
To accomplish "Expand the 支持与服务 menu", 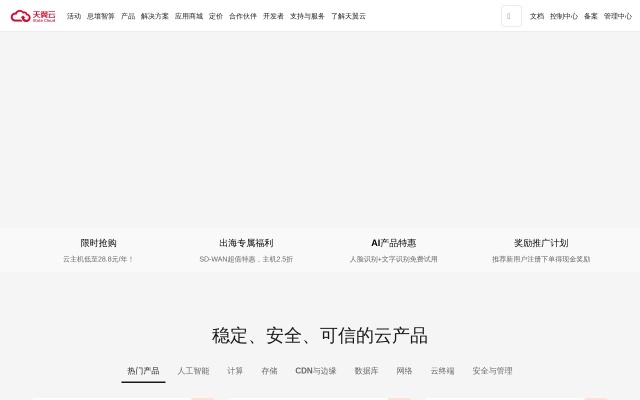I will (307, 16).
